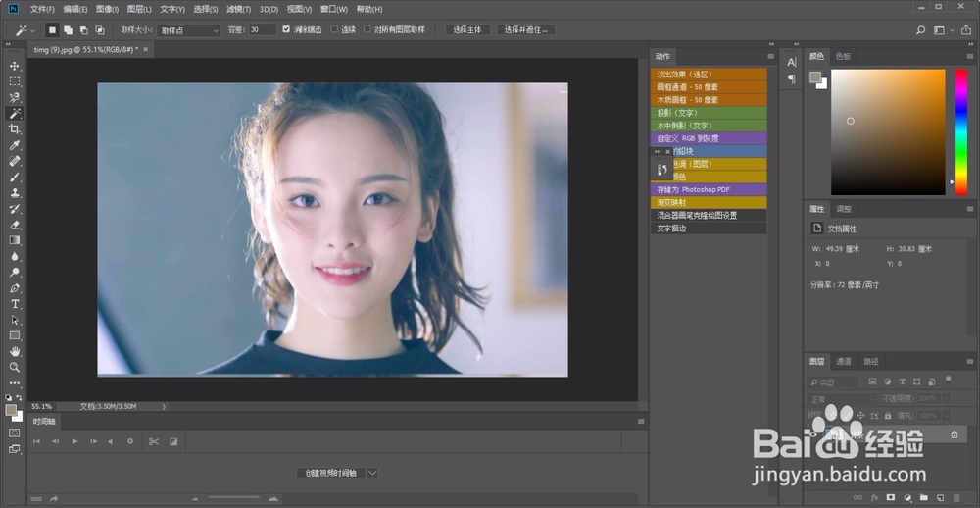Select the Healing Brush tool

[x=15, y=161]
